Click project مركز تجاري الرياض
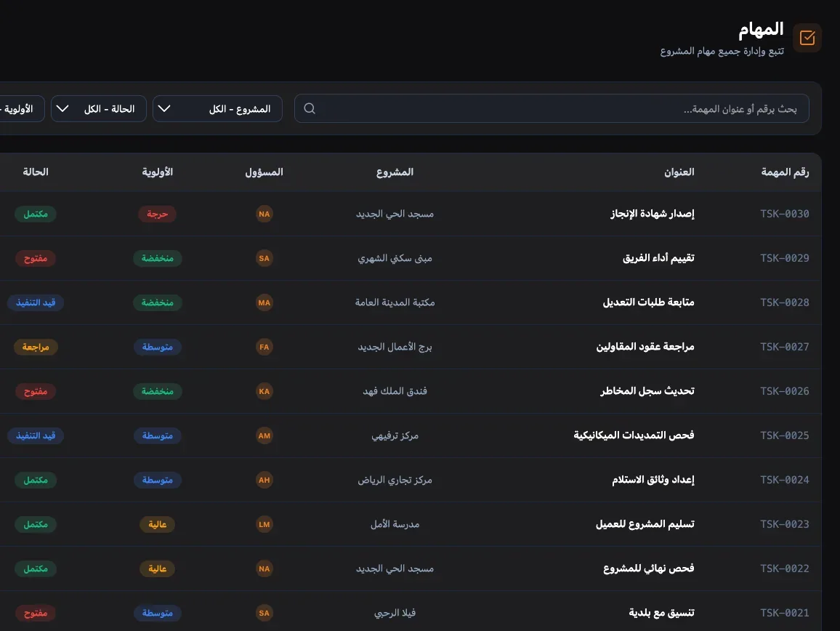Screen dimensions: 840x631 point(395,480)
